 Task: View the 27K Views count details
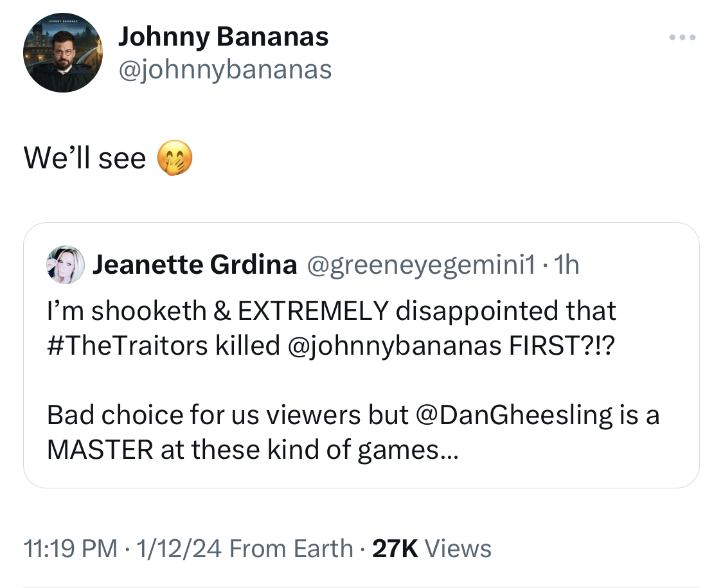coord(432,549)
